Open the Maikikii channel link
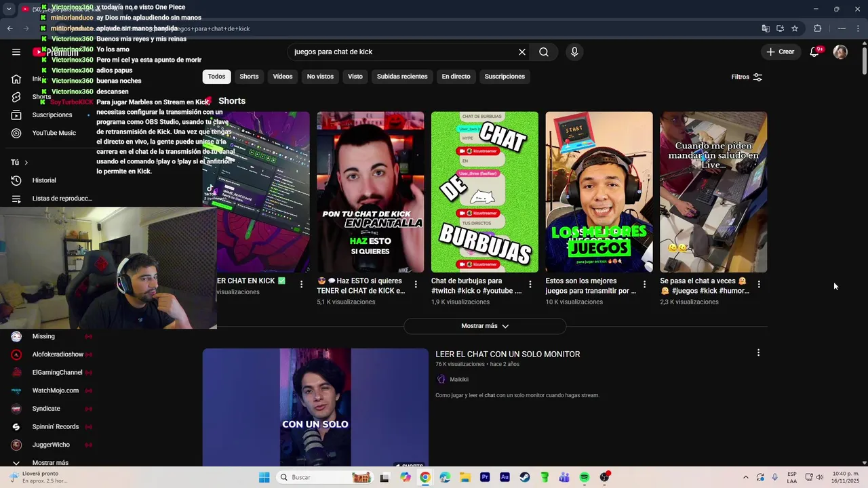Image resolution: width=868 pixels, height=488 pixels. [x=459, y=380]
